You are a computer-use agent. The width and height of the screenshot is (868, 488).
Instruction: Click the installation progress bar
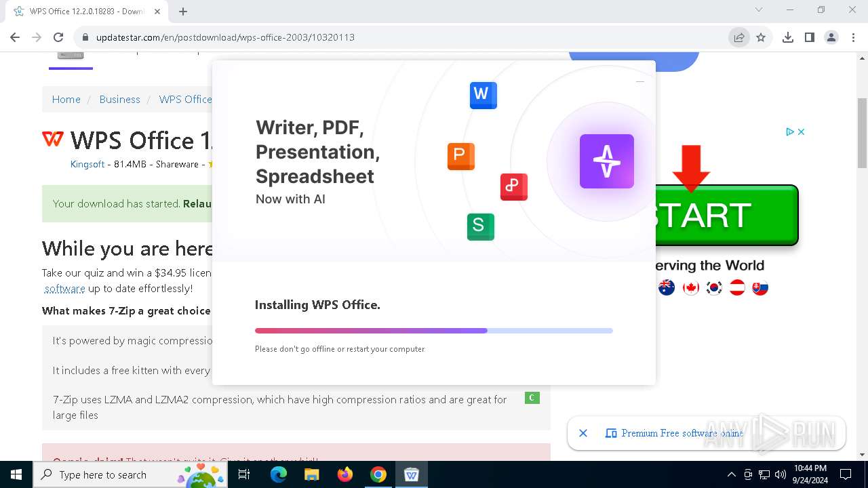click(x=434, y=331)
